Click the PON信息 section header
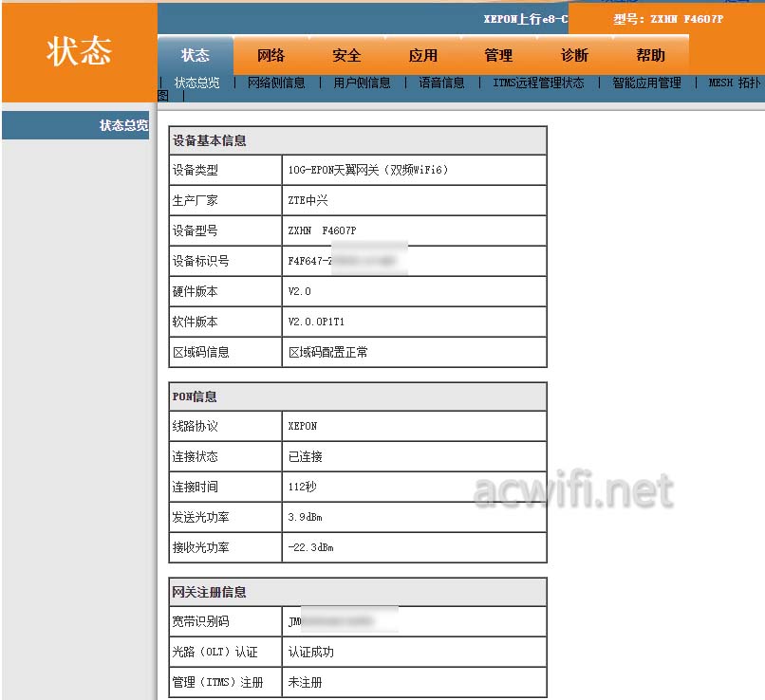765x700 pixels. tap(358, 396)
